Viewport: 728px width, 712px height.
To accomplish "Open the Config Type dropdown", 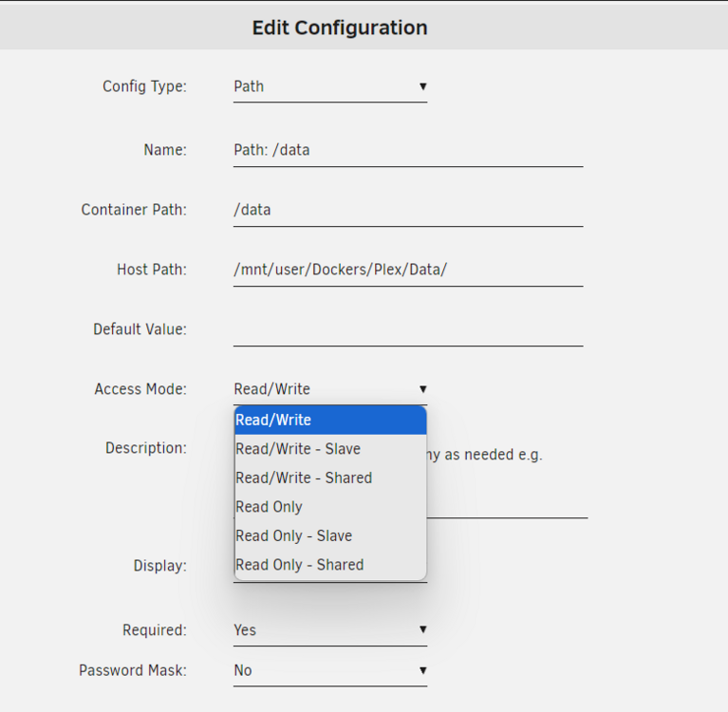I will [330, 86].
